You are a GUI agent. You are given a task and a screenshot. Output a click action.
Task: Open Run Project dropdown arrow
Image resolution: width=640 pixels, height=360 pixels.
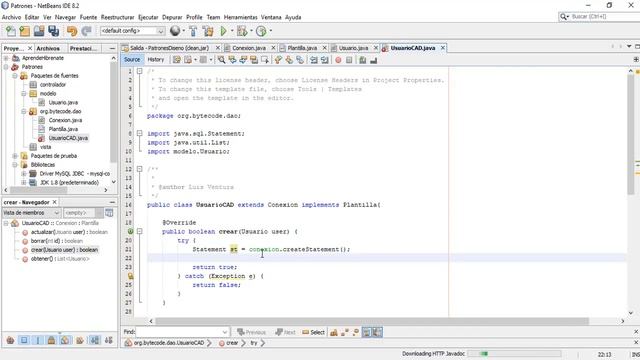[x=232, y=31]
